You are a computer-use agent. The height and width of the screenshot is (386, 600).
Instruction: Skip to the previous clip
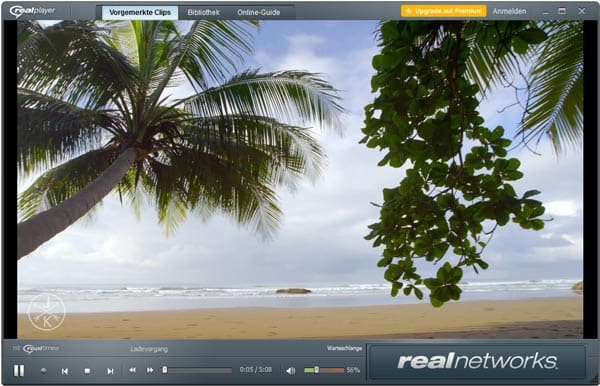coord(65,371)
